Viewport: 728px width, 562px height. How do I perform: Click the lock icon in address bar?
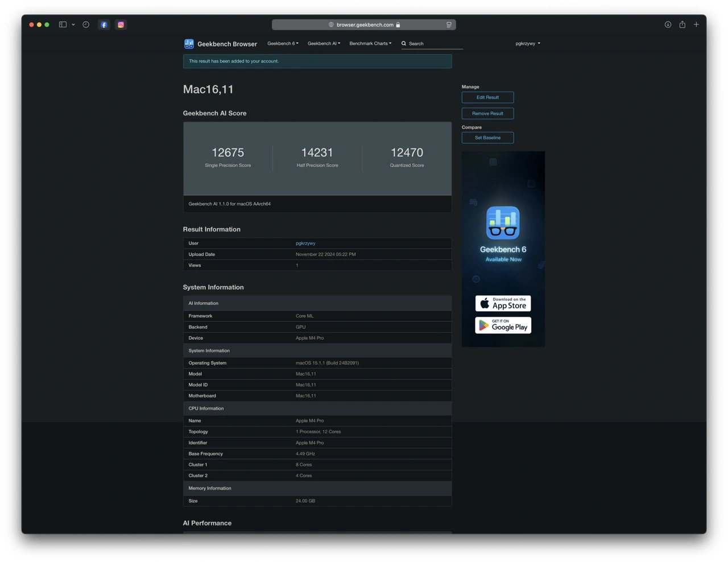[398, 24]
